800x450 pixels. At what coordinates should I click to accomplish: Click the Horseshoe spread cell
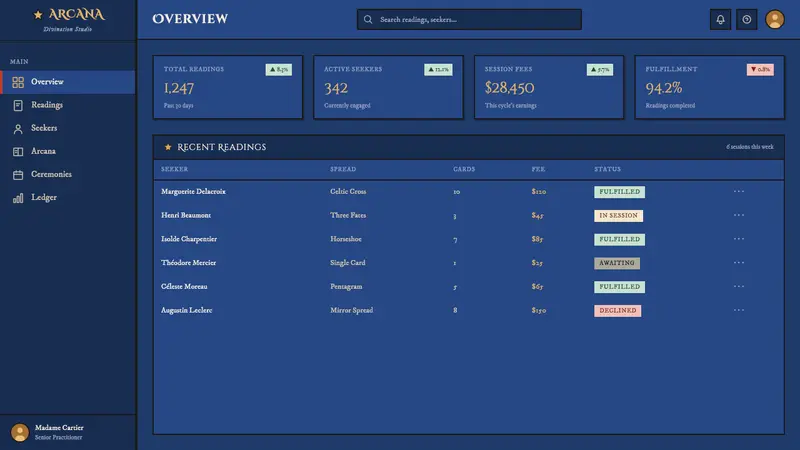(x=346, y=239)
